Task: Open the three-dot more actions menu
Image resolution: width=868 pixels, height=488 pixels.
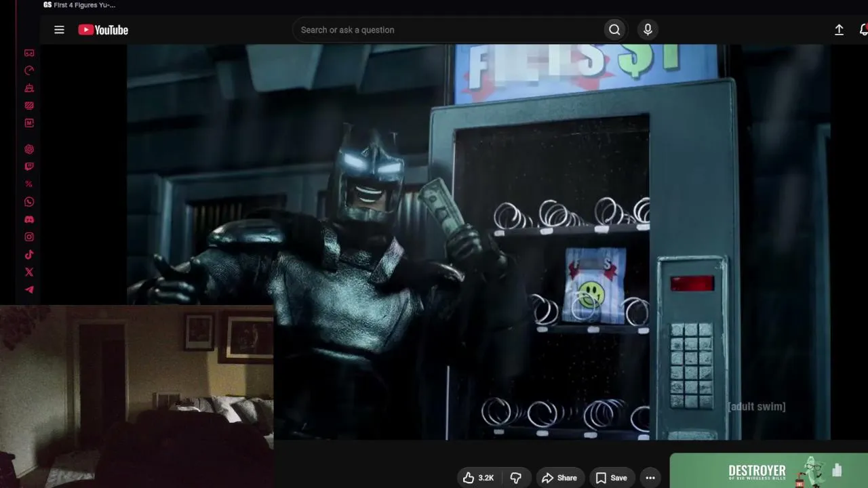Action: 650,478
